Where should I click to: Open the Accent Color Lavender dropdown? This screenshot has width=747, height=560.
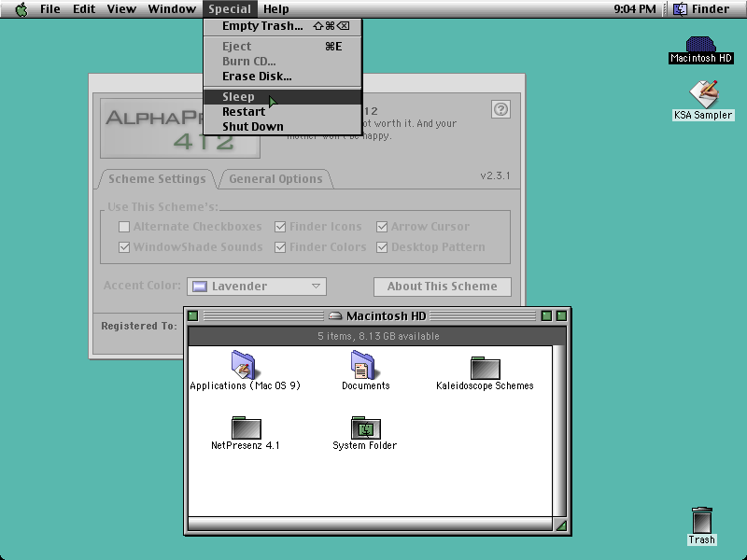coord(257,287)
